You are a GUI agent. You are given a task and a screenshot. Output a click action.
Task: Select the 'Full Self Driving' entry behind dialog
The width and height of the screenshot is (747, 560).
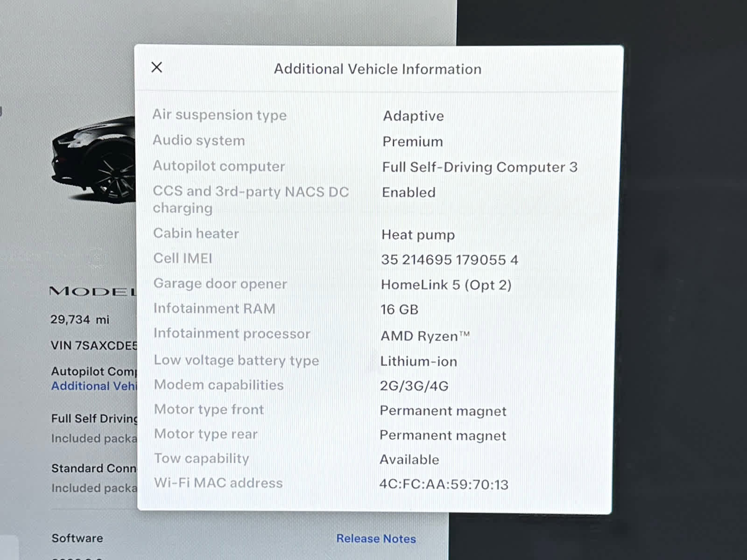coord(94,419)
